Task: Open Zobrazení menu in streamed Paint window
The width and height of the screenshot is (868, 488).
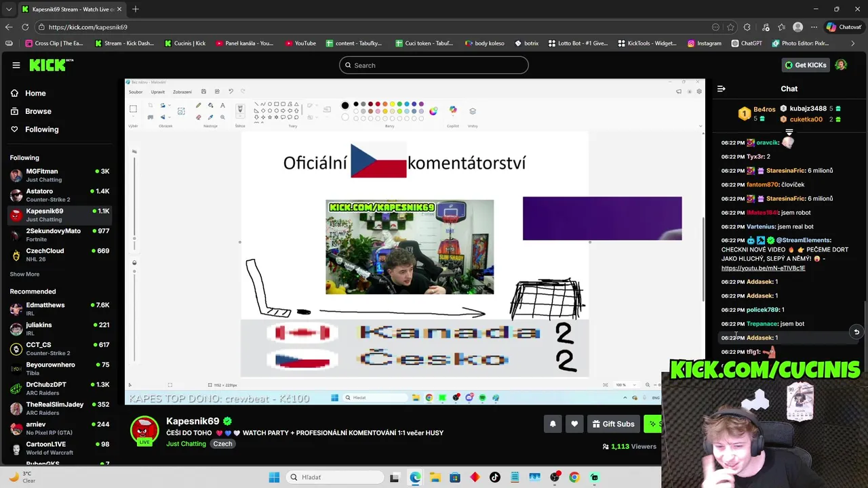Action: [182, 92]
